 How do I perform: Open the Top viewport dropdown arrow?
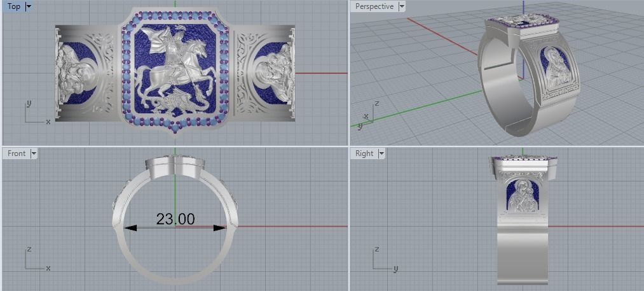[29, 6]
